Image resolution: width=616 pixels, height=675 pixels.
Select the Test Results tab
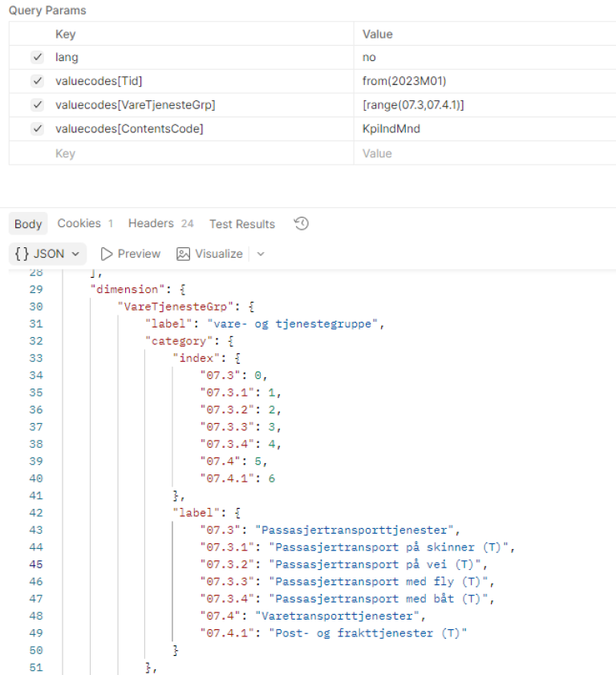(x=241, y=224)
